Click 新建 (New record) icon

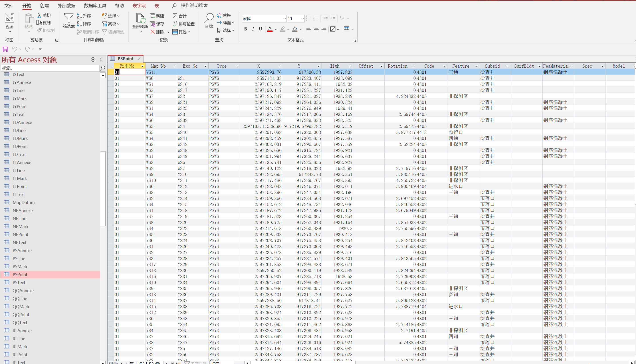[x=153, y=16]
